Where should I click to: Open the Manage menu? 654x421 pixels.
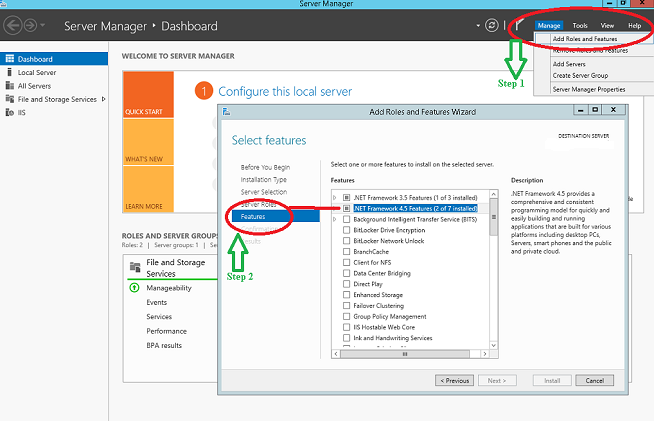(549, 25)
